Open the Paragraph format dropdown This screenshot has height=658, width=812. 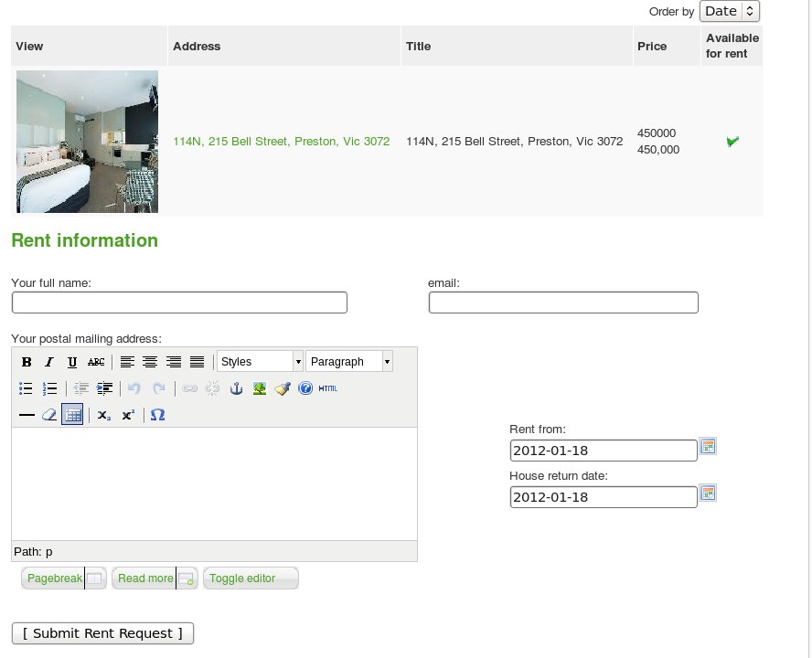click(x=349, y=361)
